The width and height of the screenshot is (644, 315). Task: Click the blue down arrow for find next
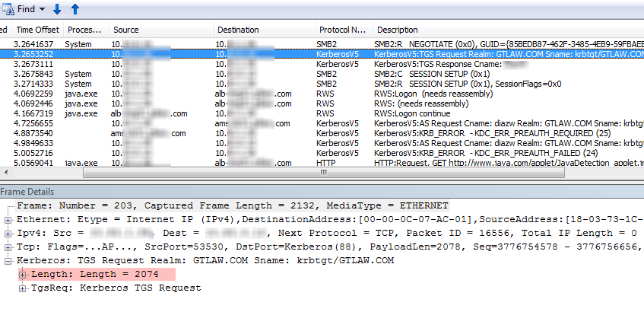tap(58, 9)
